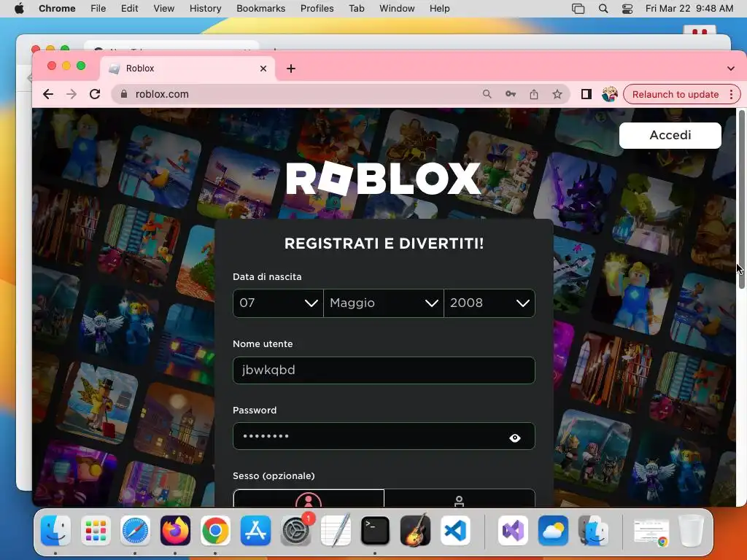Open the month dropdown showing Maggio

coord(384,303)
